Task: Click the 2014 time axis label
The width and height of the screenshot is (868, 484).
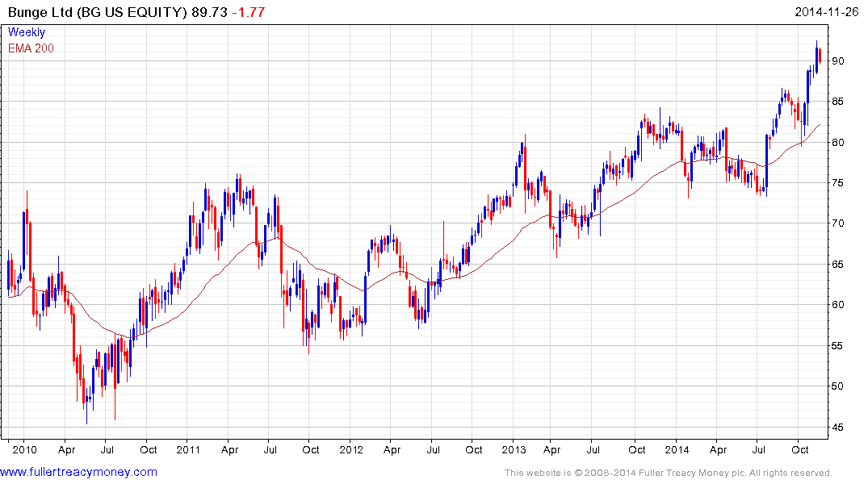Action: point(677,449)
